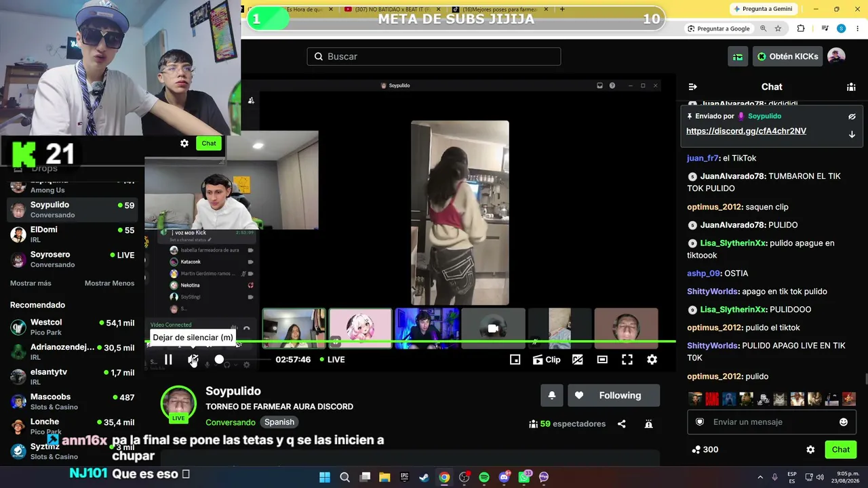Toggle notifications bell for Soypulido

coord(552,396)
